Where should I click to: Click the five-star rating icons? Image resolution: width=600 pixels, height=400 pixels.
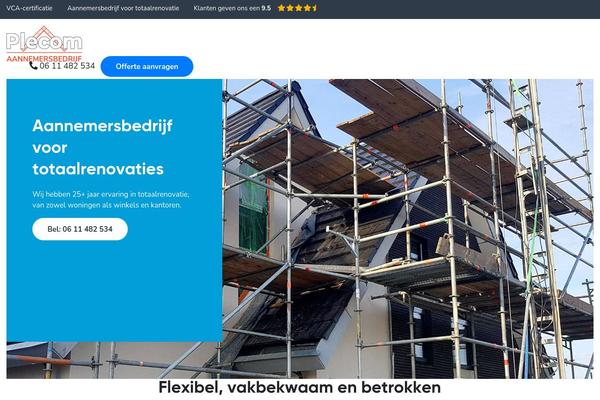[x=297, y=8]
